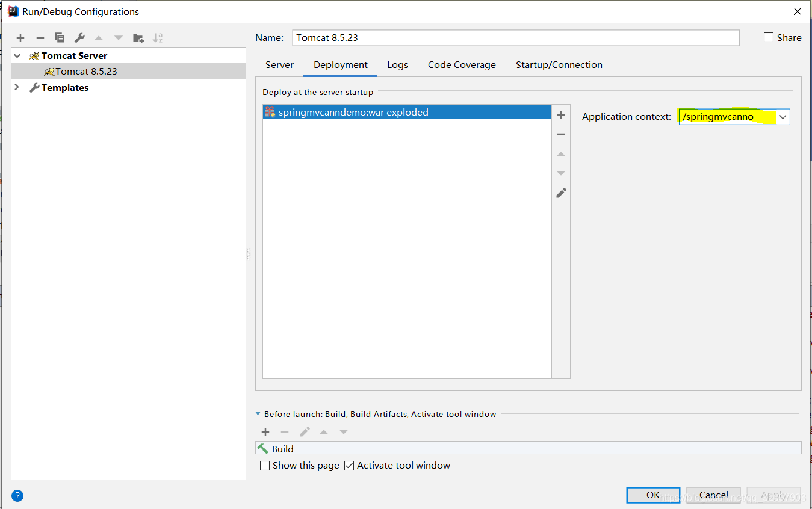Screen dimensions: 812x509
Task: Uncheck Activate tool window checkbox
Action: point(349,466)
